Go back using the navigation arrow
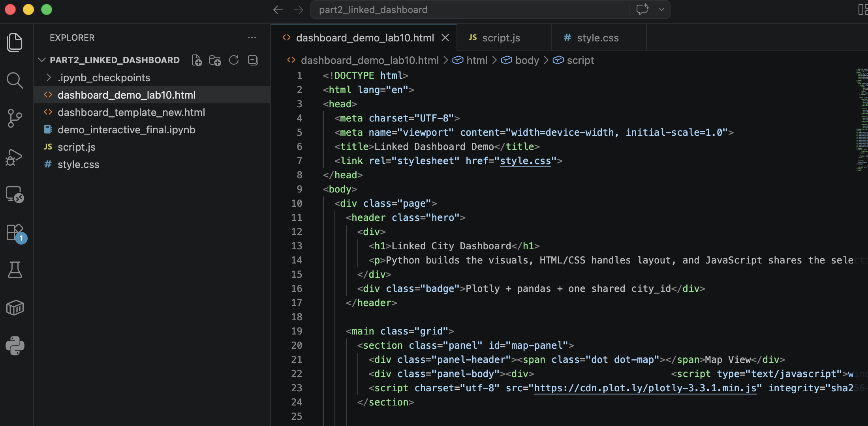The height and width of the screenshot is (426, 868). (x=278, y=10)
